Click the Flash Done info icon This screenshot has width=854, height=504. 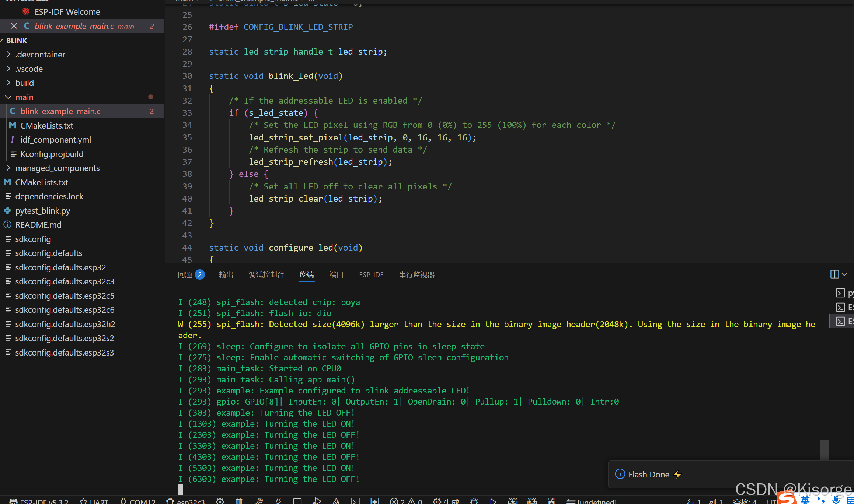620,474
